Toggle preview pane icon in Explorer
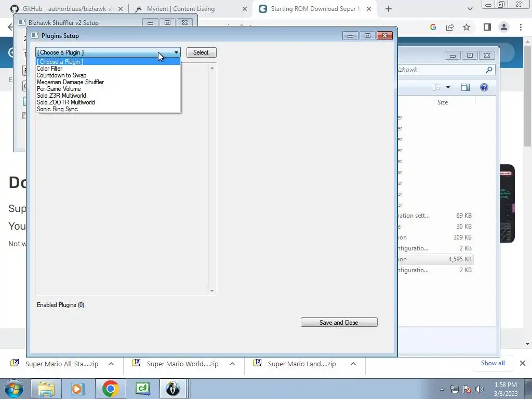This screenshot has width=532, height=399. (465, 87)
